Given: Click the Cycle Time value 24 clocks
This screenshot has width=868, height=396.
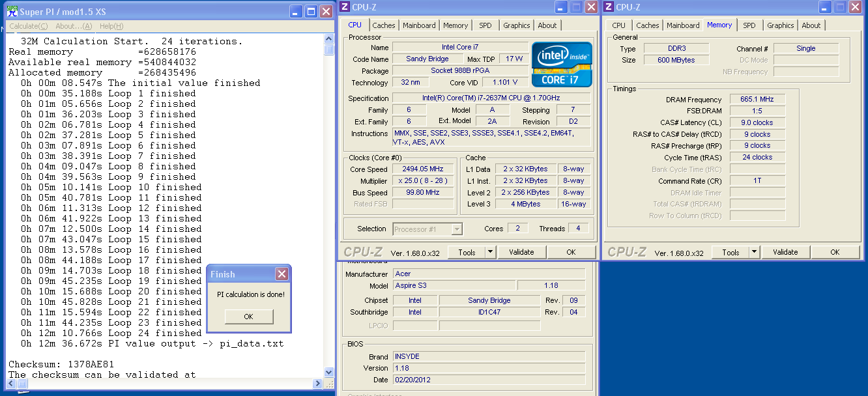Looking at the screenshot, I should pos(757,158).
